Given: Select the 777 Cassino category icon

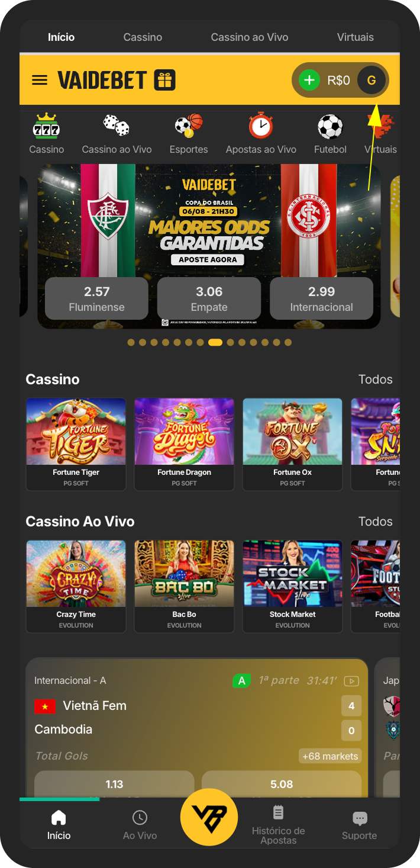Looking at the screenshot, I should point(47,126).
